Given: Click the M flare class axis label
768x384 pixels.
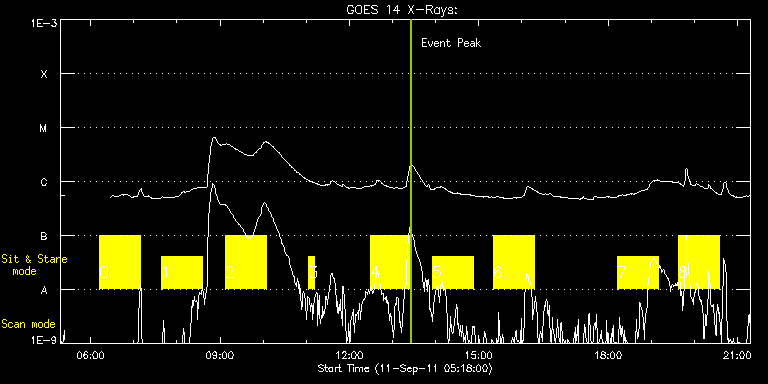Looking at the screenshot, I should tap(44, 128).
